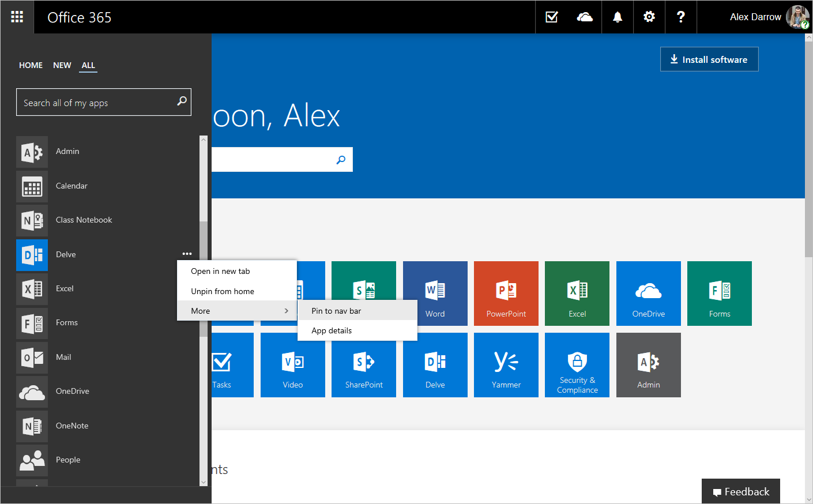Viewport: 813px width, 504px height.
Task: Open the app launcher waffle icon
Action: [x=17, y=17]
